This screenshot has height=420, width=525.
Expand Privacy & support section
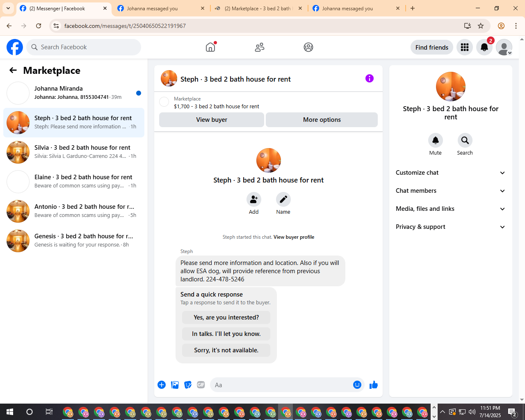click(x=450, y=227)
